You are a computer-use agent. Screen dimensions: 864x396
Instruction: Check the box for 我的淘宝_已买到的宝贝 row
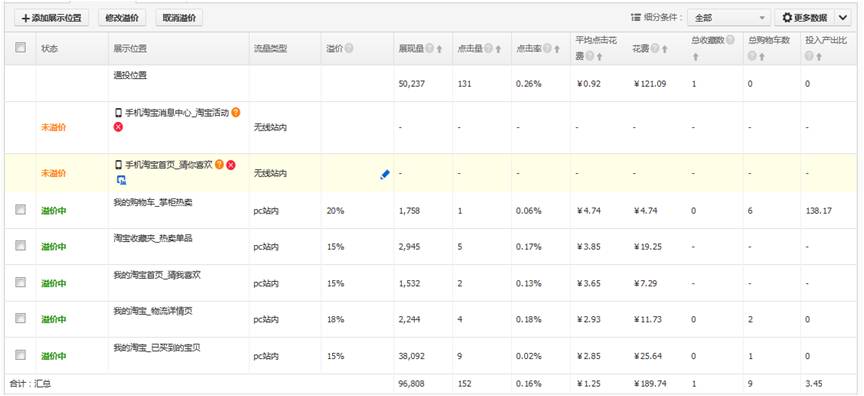[x=20, y=355]
